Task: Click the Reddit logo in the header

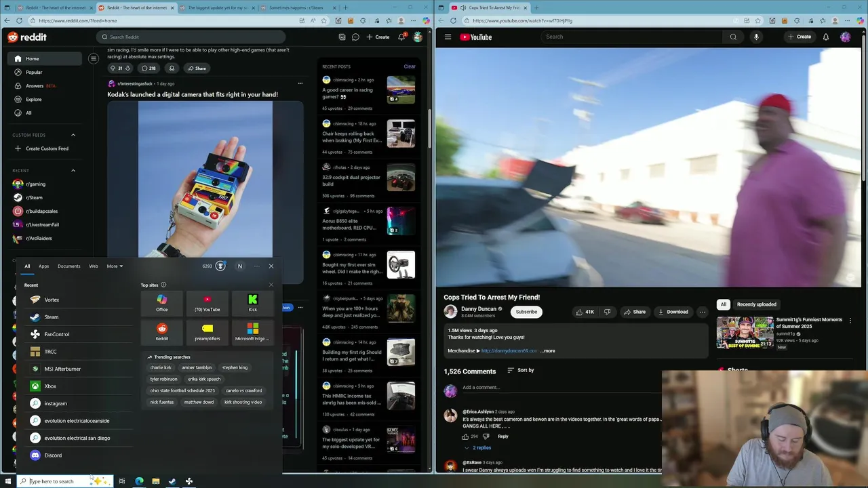Action: [x=27, y=37]
